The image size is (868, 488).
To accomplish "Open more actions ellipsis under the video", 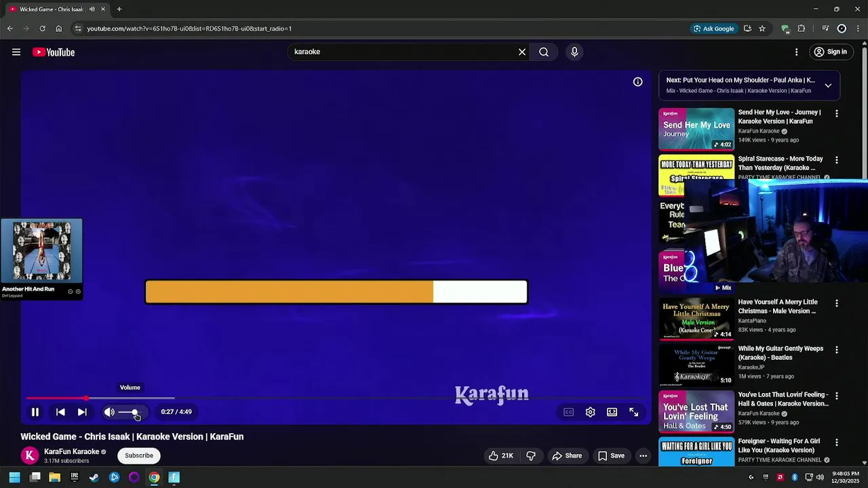I will (643, 455).
